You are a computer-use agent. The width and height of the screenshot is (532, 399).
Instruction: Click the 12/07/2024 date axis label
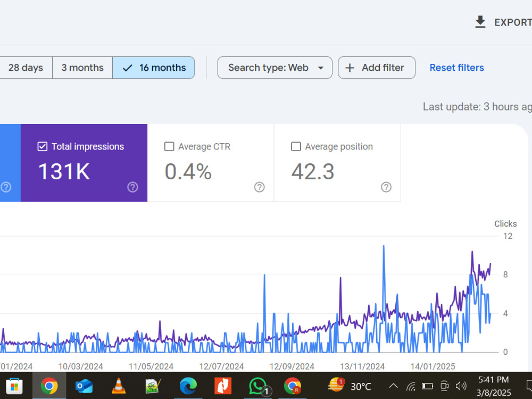point(221,367)
